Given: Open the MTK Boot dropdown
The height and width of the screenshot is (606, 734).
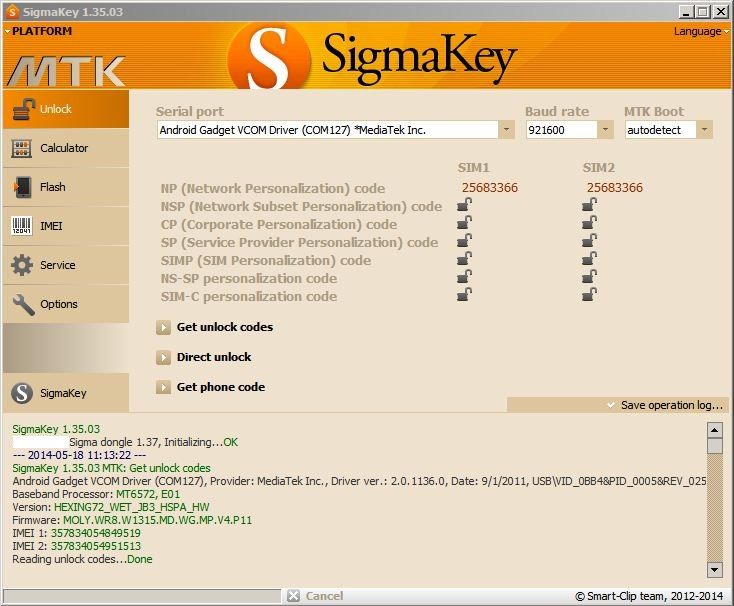Looking at the screenshot, I should coord(705,130).
